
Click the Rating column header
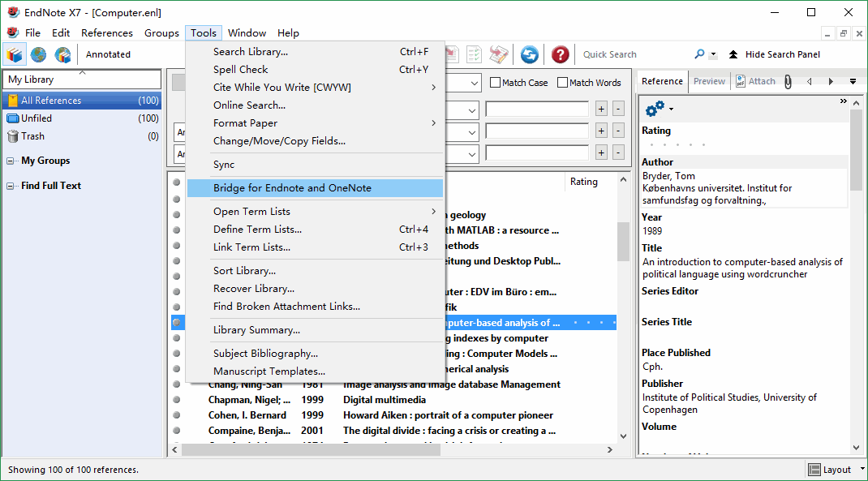pyautogui.click(x=588, y=182)
